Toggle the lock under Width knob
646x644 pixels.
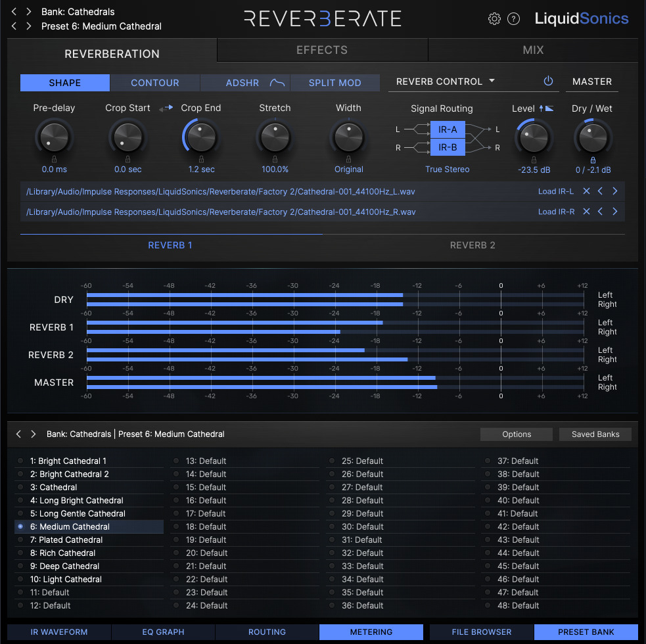[348, 159]
